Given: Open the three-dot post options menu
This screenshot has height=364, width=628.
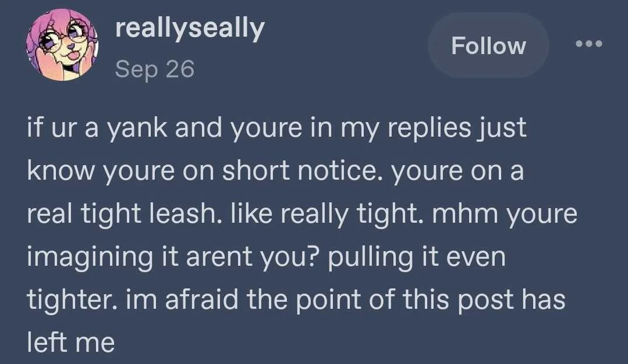Looking at the screenshot, I should 588,44.
